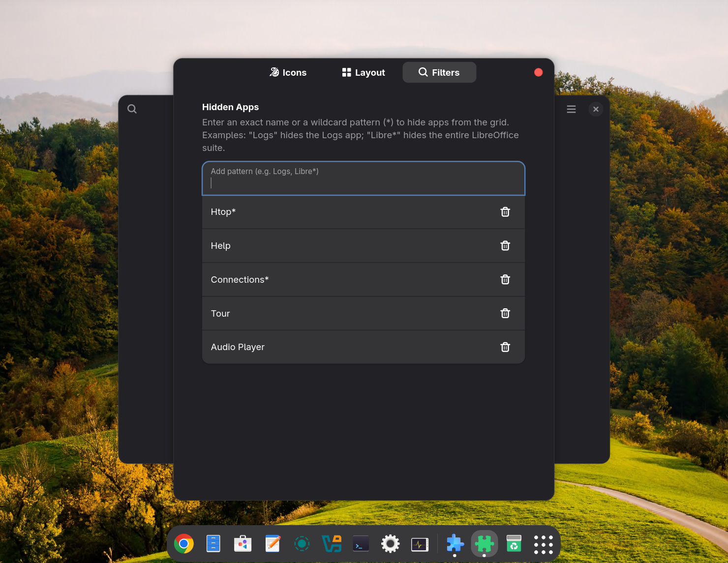This screenshot has width=728, height=563.
Task: Delete Audio Player from hidden apps
Action: tap(505, 347)
